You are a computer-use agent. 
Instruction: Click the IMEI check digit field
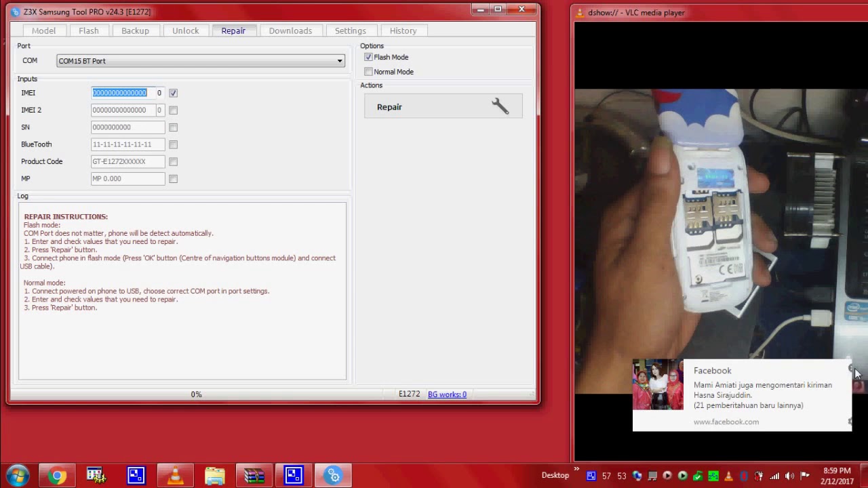click(x=159, y=93)
